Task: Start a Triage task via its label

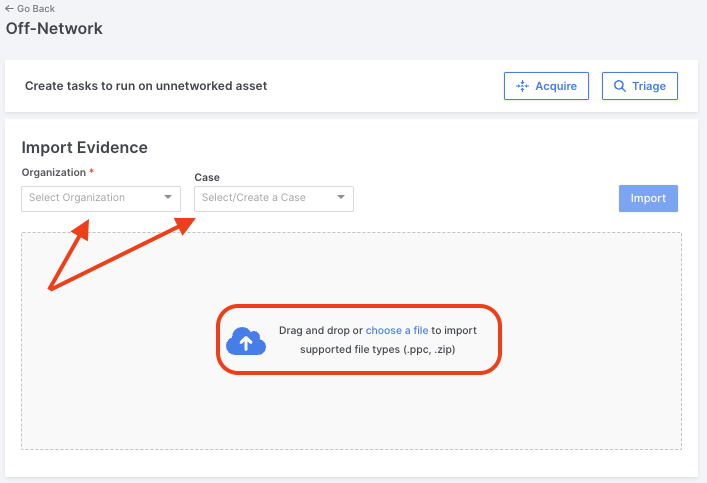Action: [648, 86]
